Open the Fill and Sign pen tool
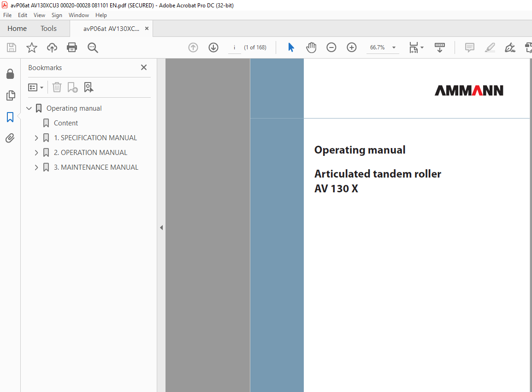Viewport: 532px width, 392px height. 510,48
